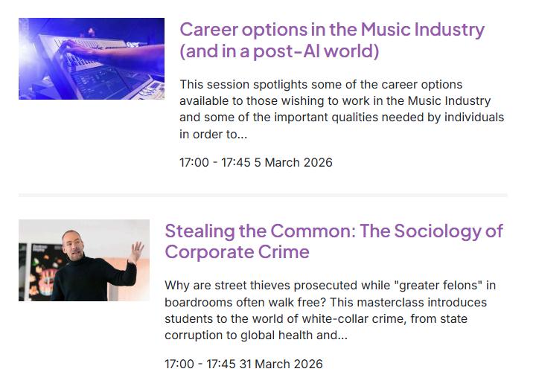Click the horizontal divider between the two sessions
Viewport: 536px width, 392px height.
coord(263,195)
